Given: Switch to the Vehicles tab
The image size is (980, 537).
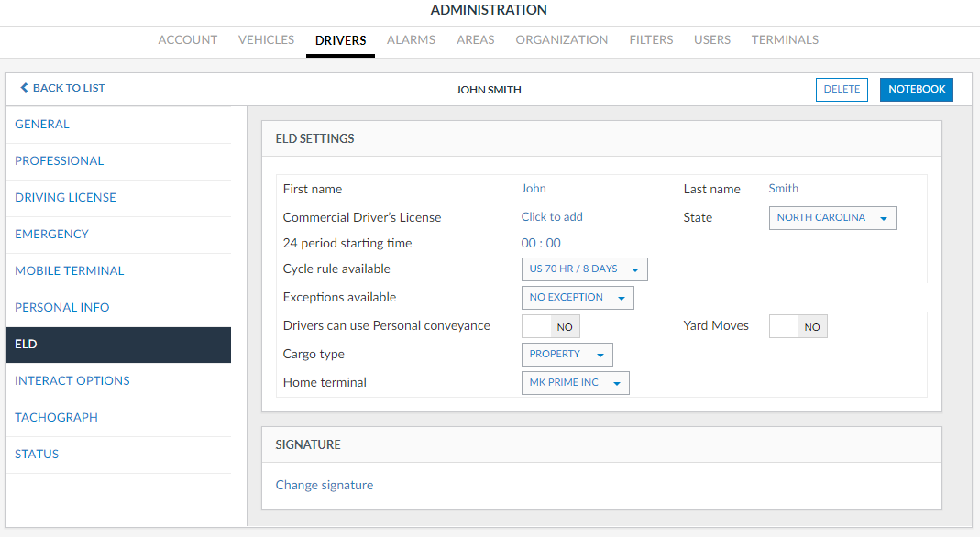Looking at the screenshot, I should tap(266, 40).
